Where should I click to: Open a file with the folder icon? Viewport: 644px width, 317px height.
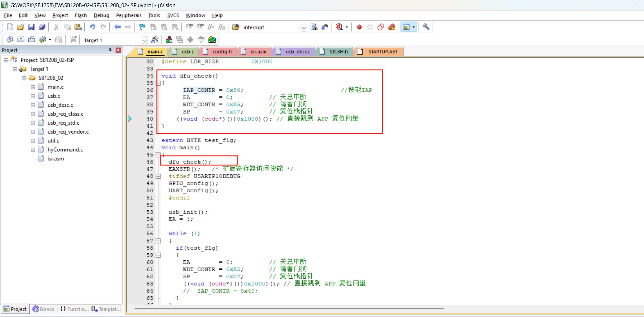click(20, 27)
